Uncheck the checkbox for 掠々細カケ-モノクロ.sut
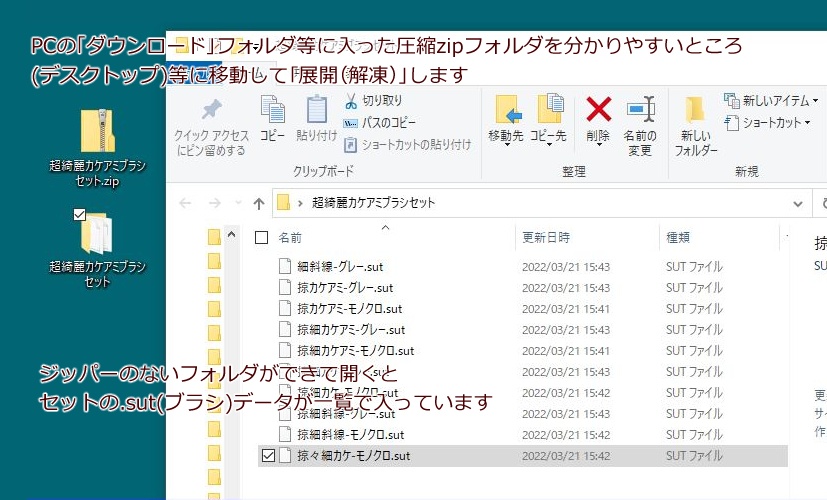 (268, 455)
